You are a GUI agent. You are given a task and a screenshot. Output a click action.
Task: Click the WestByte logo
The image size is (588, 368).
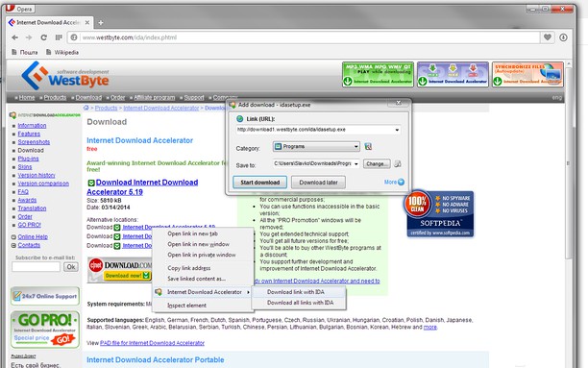pos(65,76)
